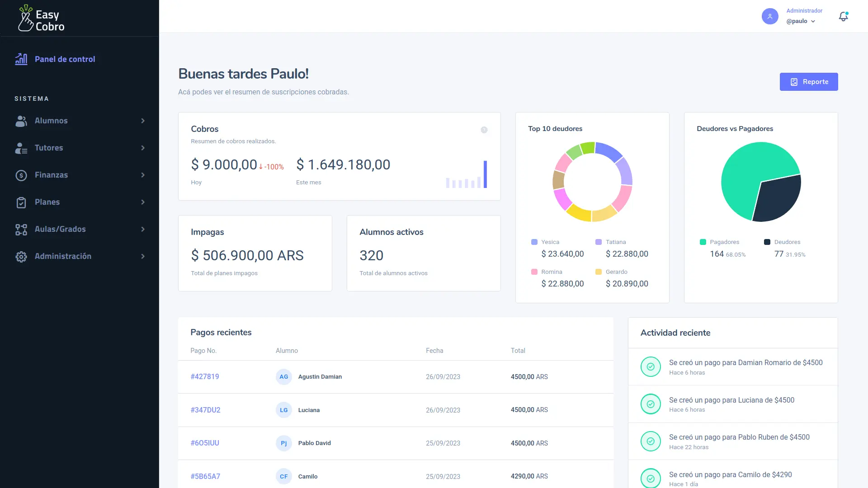
Task: Click the Reporte button
Action: [809, 82]
